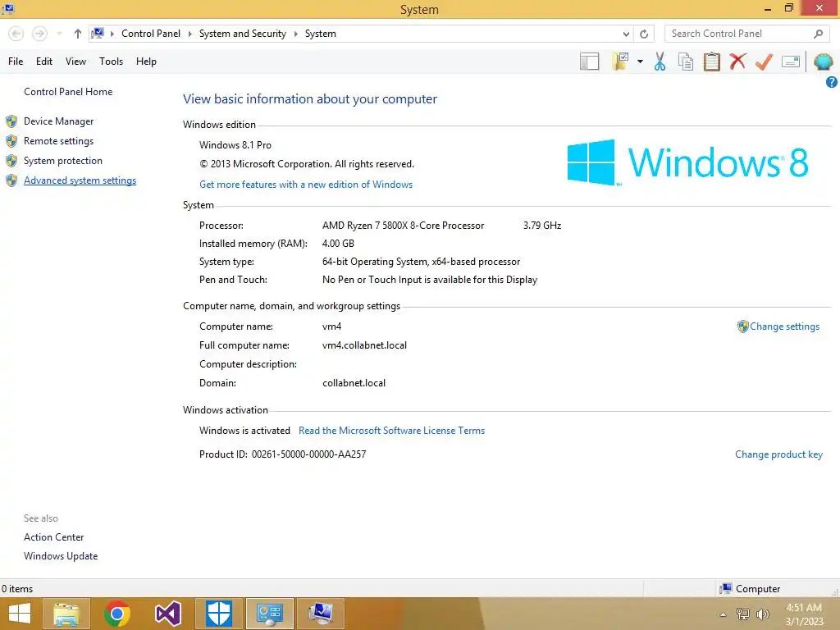Open the View menu
The height and width of the screenshot is (630, 840).
pyautogui.click(x=75, y=61)
